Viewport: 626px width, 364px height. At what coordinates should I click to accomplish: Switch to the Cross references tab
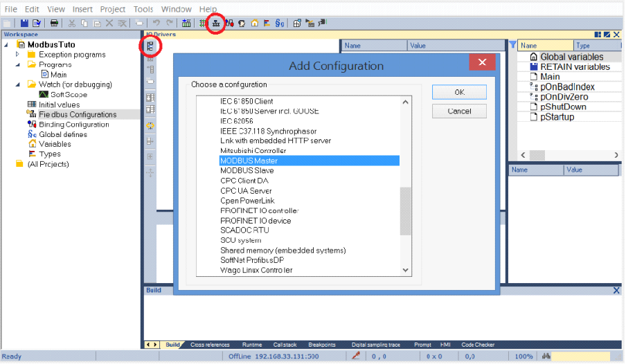click(210, 345)
